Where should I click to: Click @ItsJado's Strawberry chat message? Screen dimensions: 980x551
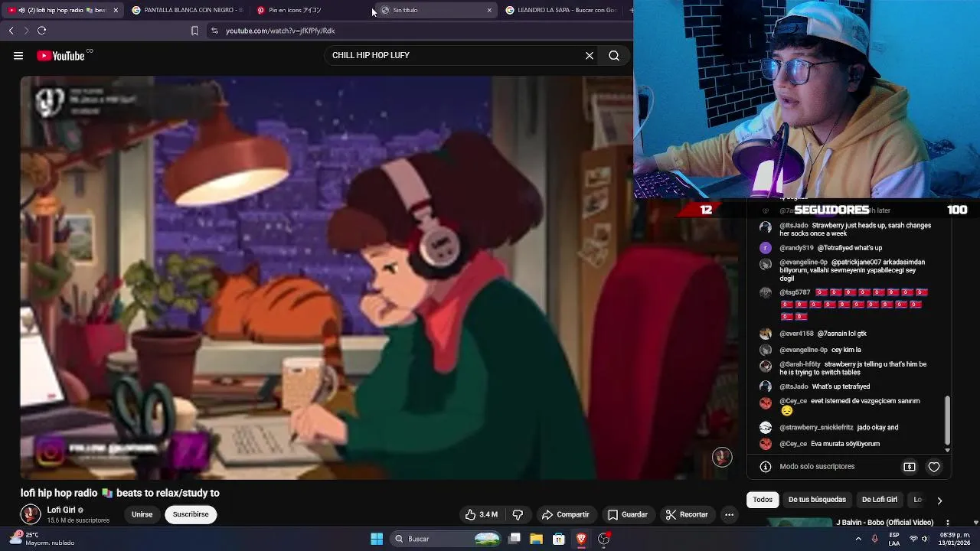click(855, 230)
